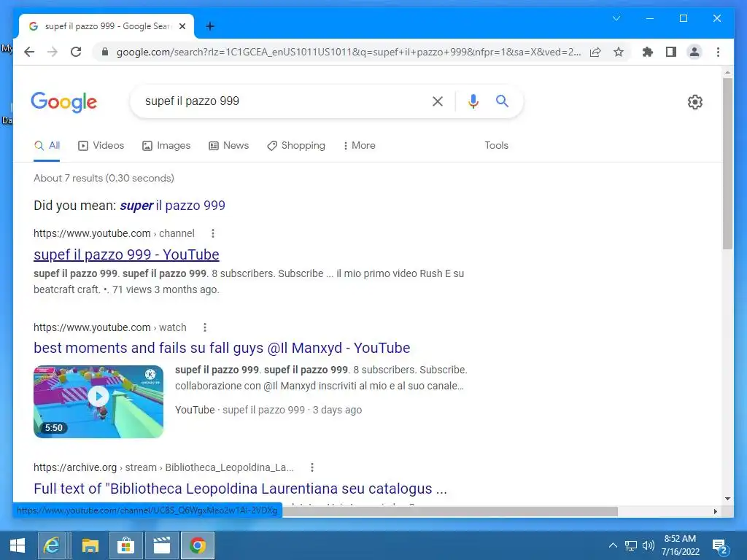Go back to the previous page
The height and width of the screenshot is (560, 747).
click(29, 52)
